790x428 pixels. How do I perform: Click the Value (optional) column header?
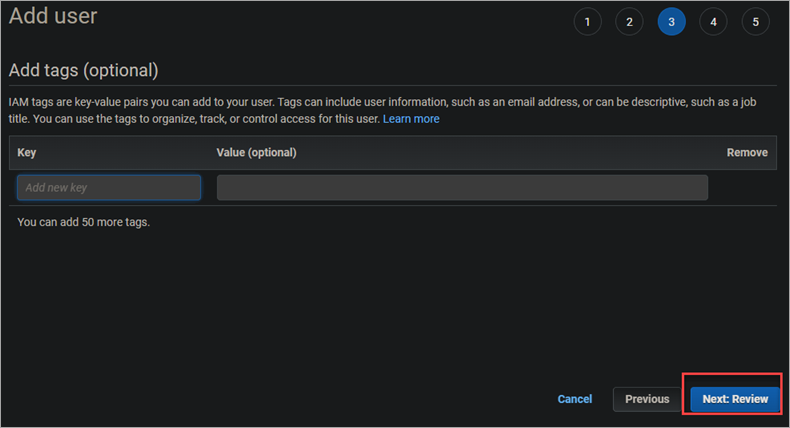coord(256,153)
